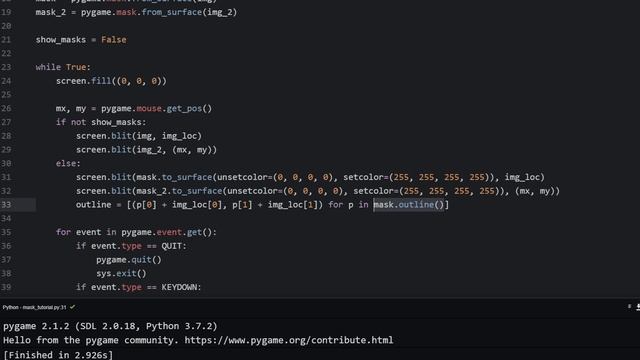
Task: Click 'show_masks' variable on line 21
Action: (x=61, y=40)
